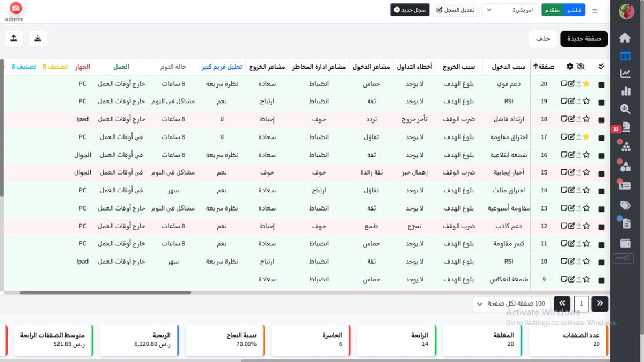This screenshot has height=362, width=644.
Task: Go to next page double-arrow
Action: (562, 303)
